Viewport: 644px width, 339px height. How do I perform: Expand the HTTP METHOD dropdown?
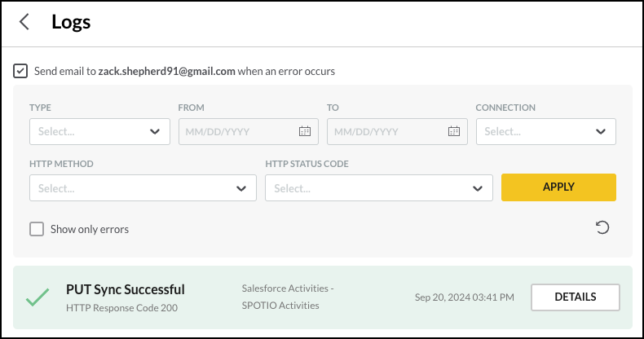pos(143,188)
